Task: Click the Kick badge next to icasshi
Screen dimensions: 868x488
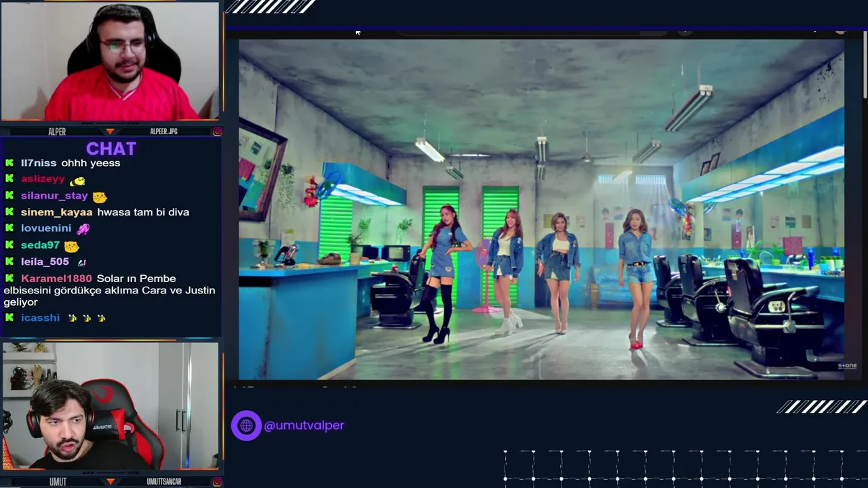Action: click(x=9, y=317)
